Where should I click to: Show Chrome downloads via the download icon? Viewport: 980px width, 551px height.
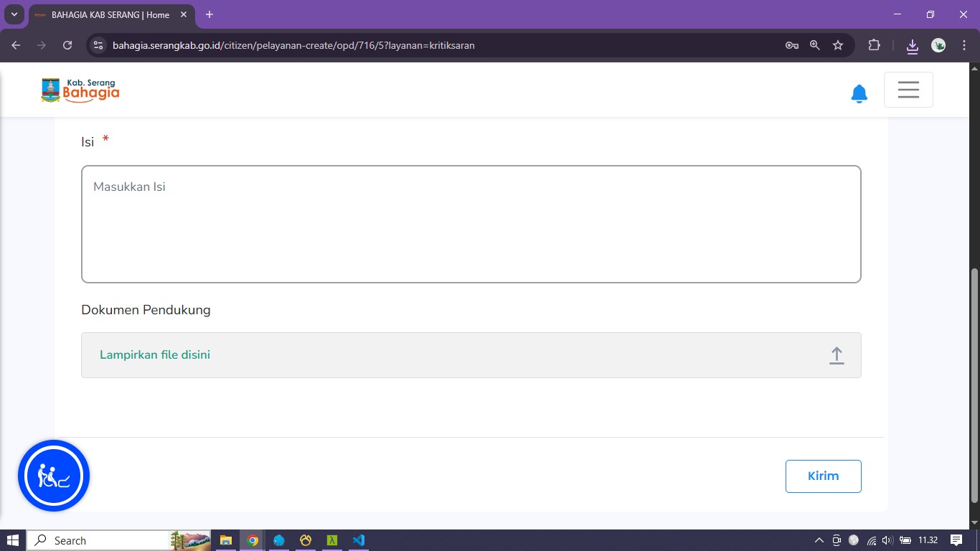click(912, 45)
